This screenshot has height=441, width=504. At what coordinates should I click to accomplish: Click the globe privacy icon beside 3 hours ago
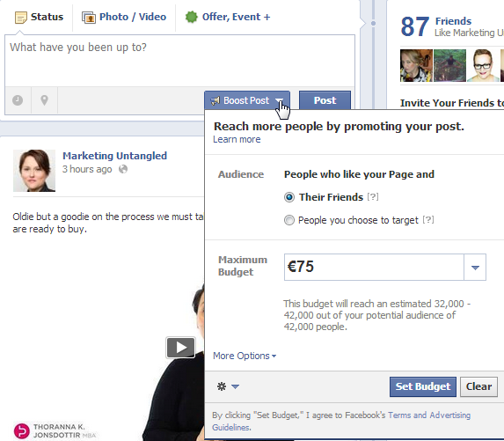click(x=123, y=169)
